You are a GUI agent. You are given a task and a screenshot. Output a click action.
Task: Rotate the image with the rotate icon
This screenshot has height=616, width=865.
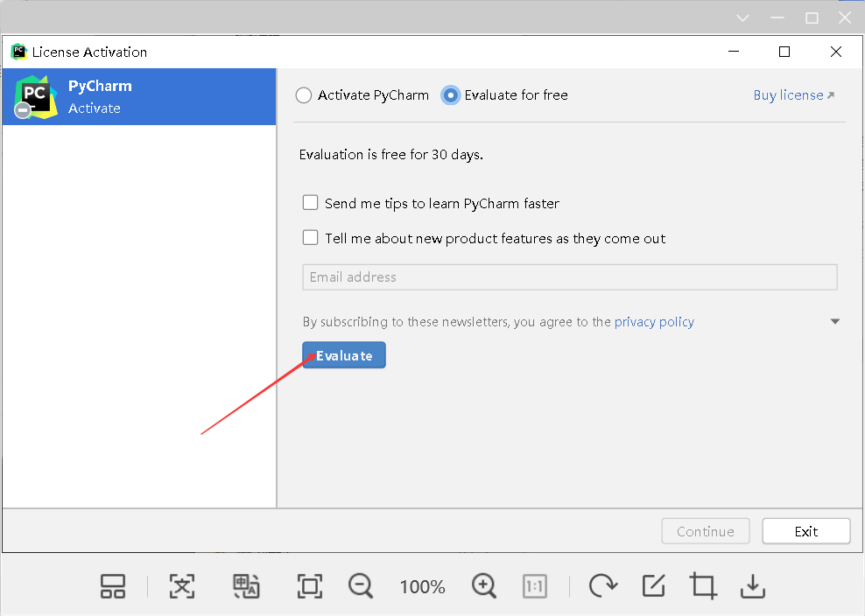pos(603,586)
